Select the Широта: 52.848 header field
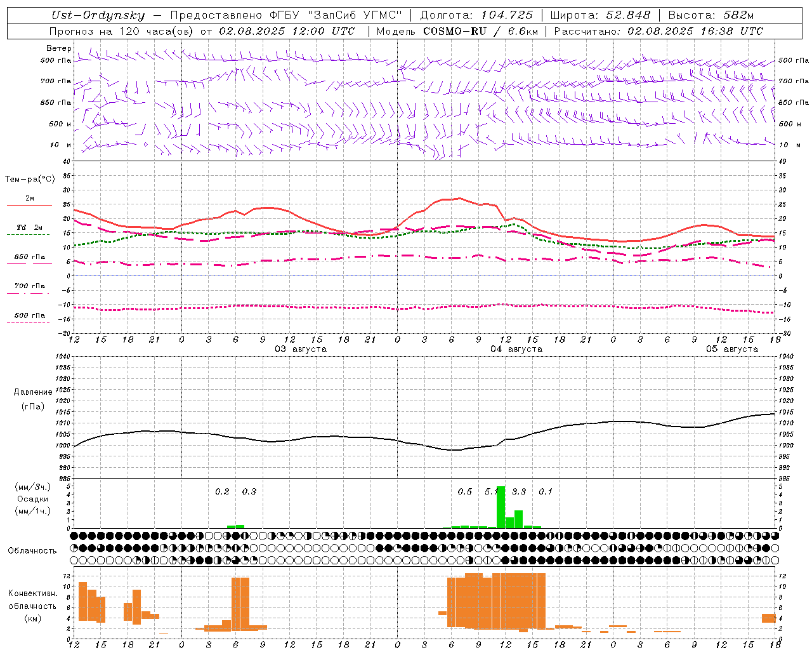 pyautogui.click(x=600, y=16)
